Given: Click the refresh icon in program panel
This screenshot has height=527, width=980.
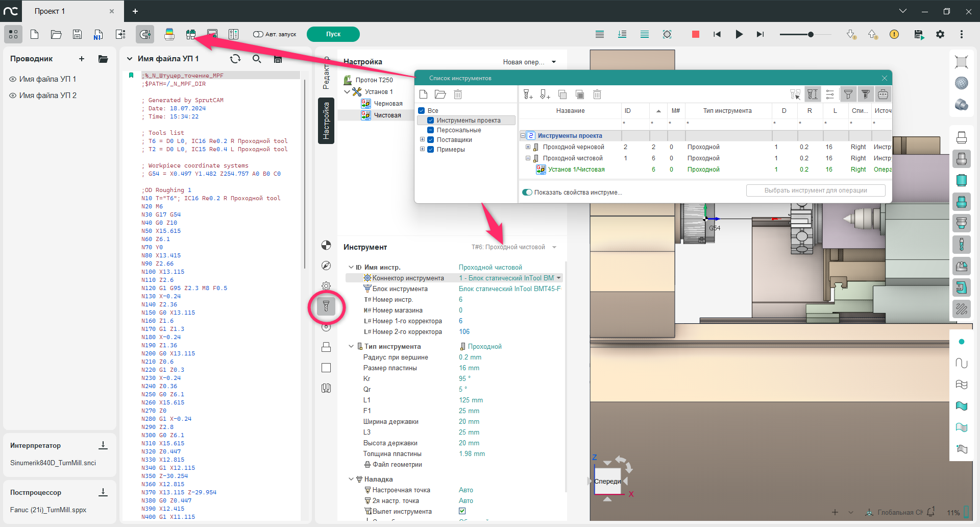Looking at the screenshot, I should [235, 59].
